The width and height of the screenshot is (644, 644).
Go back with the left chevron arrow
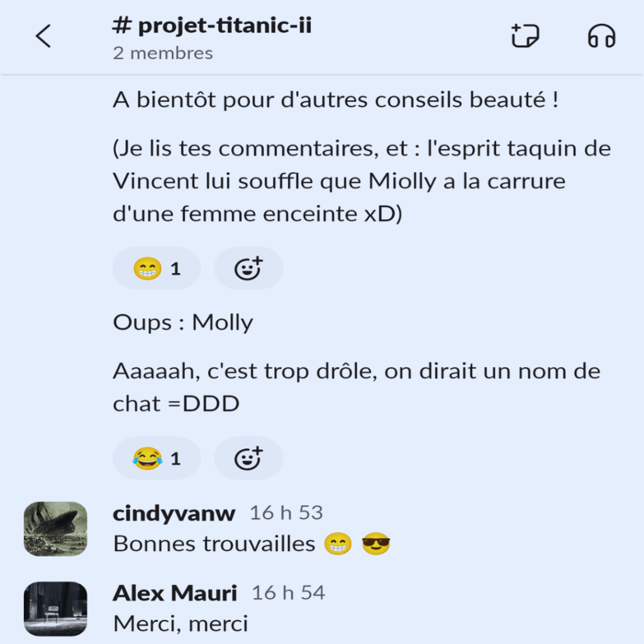pyautogui.click(x=43, y=36)
